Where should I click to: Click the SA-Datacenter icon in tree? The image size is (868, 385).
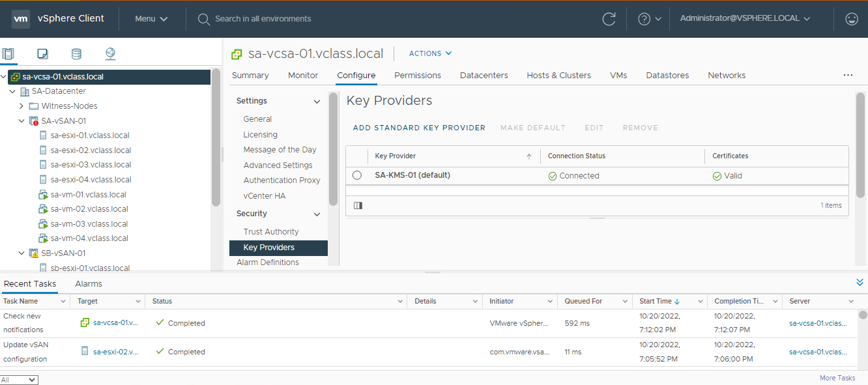[x=25, y=91]
